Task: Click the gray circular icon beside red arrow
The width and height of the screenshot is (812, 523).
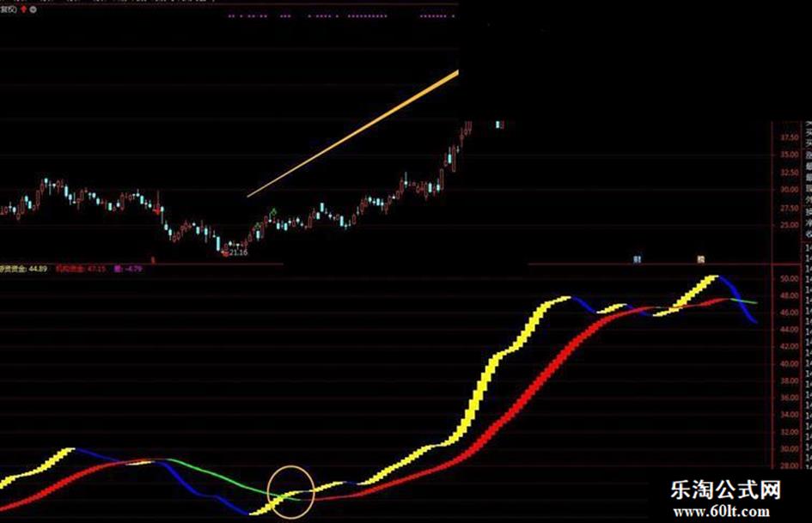Action: coord(33,9)
